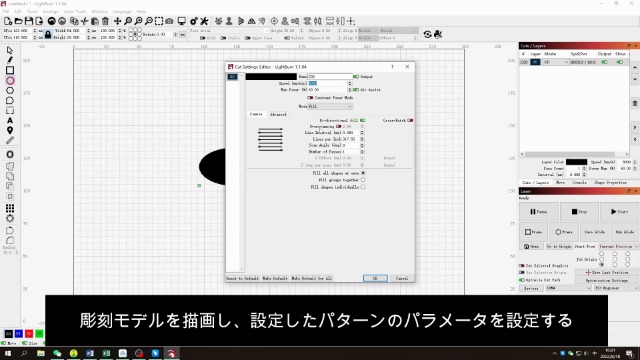Screen dimensions: 640x360
Task: Open Settings wrench-and-screwdriver icon
Action: pyautogui.click(x=204, y=21)
